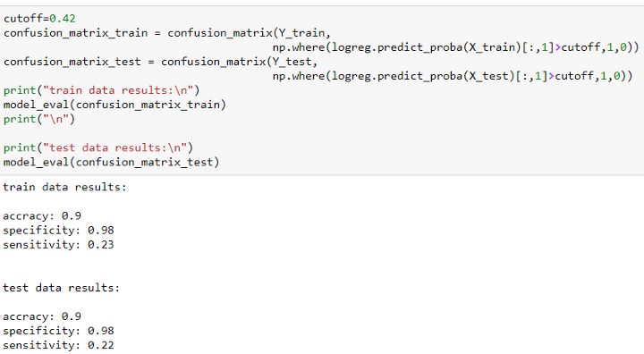
Task: Click the model_eval(confusion_matrix_test) line
Action: tap(111, 162)
